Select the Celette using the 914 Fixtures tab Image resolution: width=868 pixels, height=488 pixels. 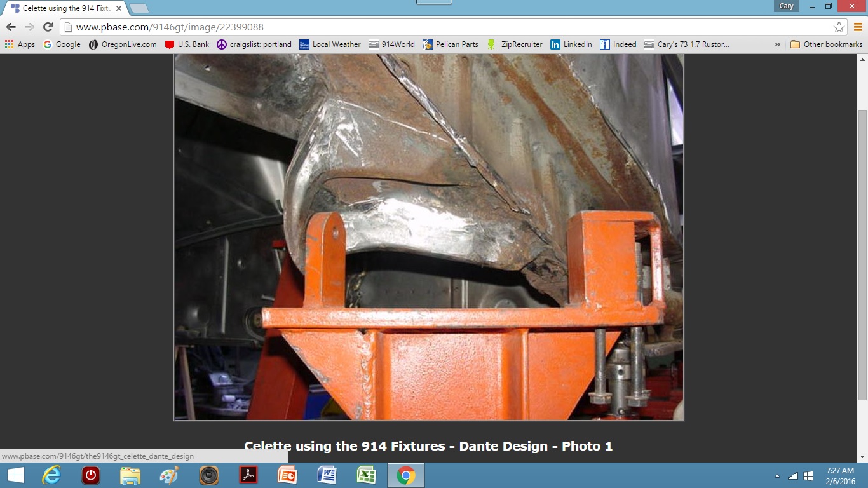[x=64, y=8]
